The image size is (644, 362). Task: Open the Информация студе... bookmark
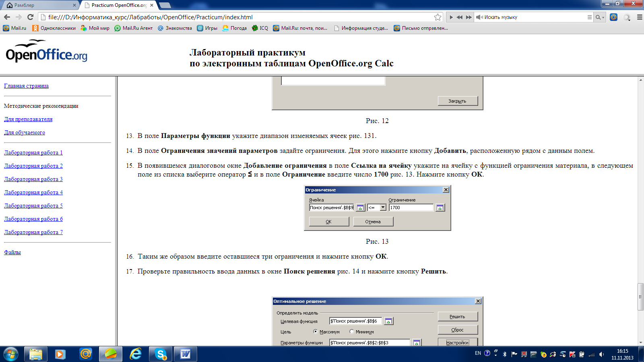pos(361,28)
